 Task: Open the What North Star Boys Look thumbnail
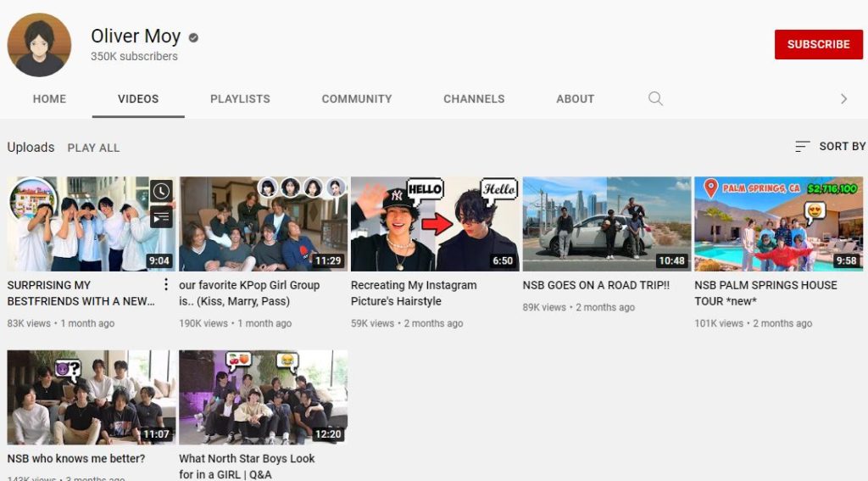click(263, 397)
